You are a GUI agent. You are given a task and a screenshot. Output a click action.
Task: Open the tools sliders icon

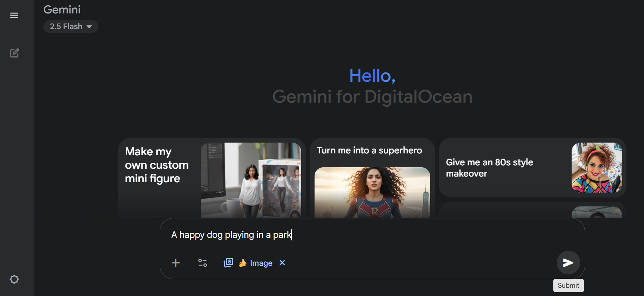coord(203,263)
